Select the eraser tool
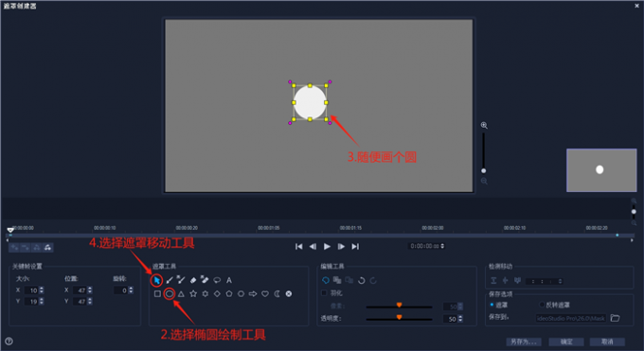Image resolution: width=644 pixels, height=351 pixels. click(x=193, y=280)
